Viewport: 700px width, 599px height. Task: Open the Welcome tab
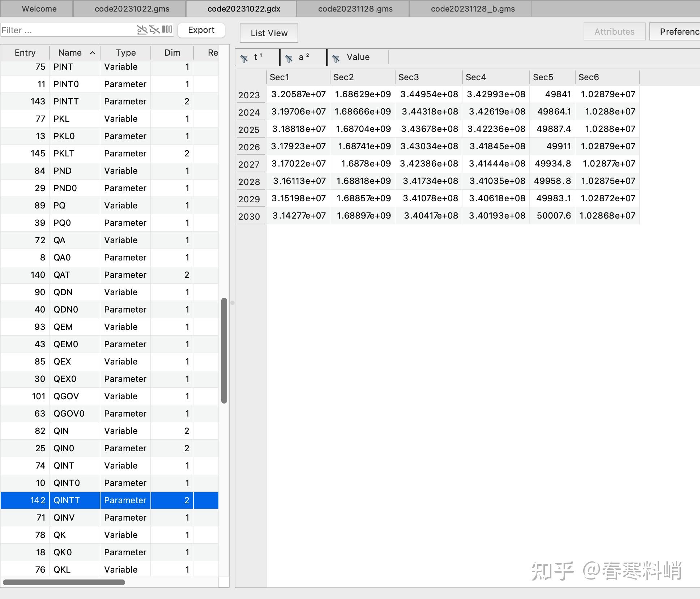pos(39,9)
